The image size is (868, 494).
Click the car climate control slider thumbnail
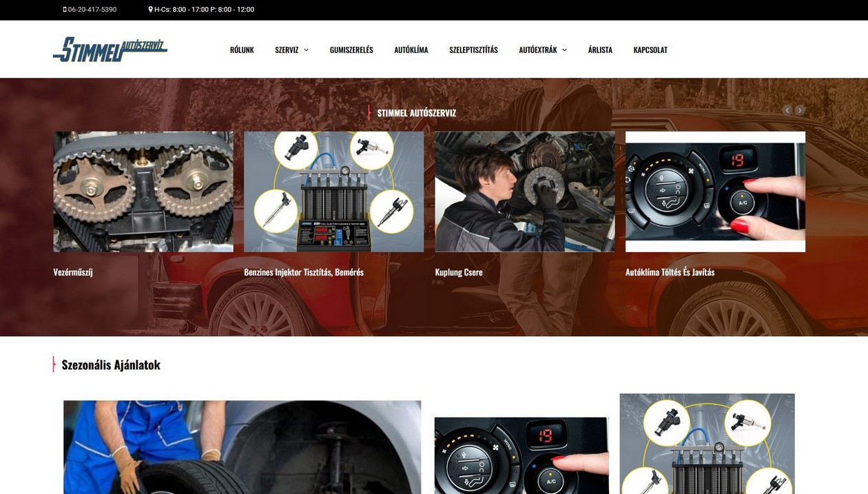tap(715, 192)
